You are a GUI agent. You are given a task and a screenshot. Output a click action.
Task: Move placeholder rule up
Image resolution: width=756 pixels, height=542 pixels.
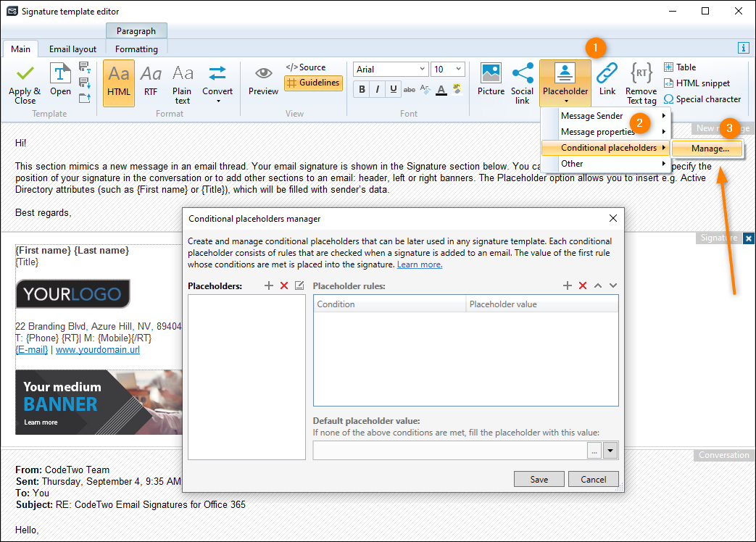(x=598, y=285)
